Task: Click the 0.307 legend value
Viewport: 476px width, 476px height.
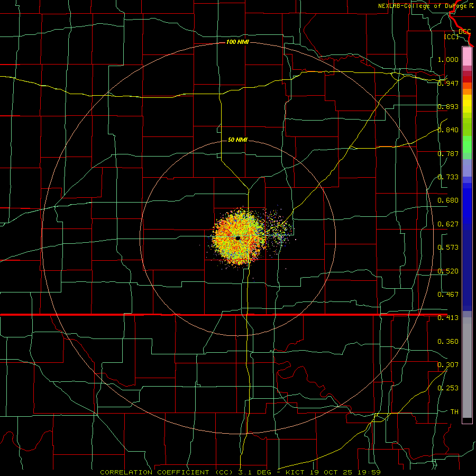Action: [448, 365]
